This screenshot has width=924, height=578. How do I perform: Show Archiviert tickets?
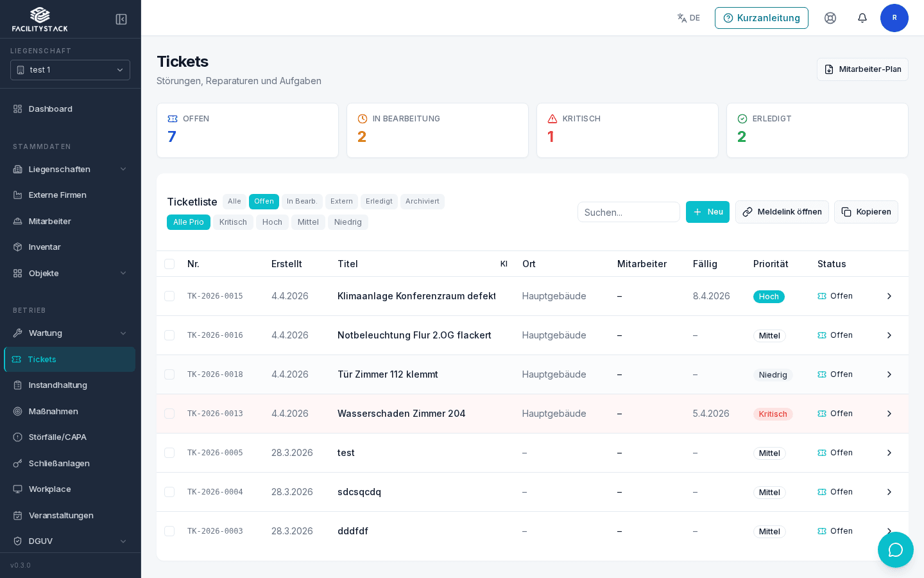coord(422,202)
